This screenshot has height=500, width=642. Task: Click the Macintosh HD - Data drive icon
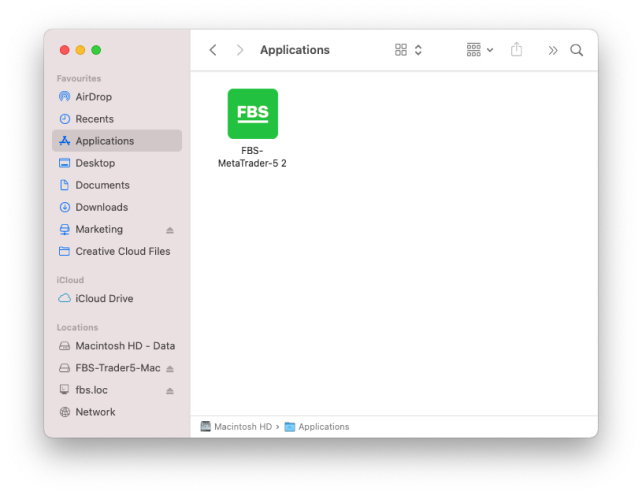[x=64, y=346]
